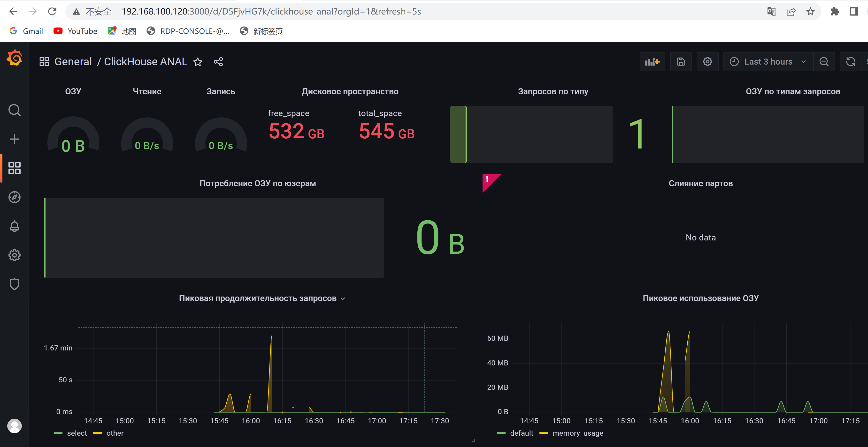Click the Слияние партов panel title
Screen dimensions: 868x447
pyautogui.click(x=700, y=183)
